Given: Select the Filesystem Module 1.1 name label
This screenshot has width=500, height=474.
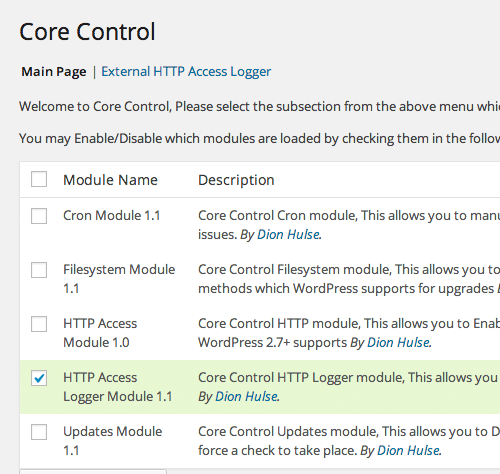Looking at the screenshot, I should tap(119, 279).
